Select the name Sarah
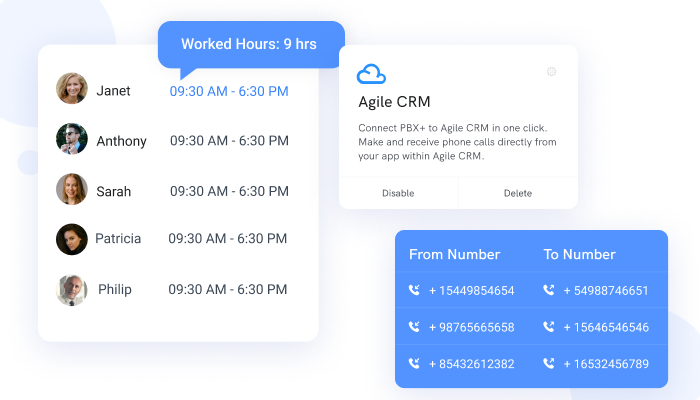 (114, 192)
